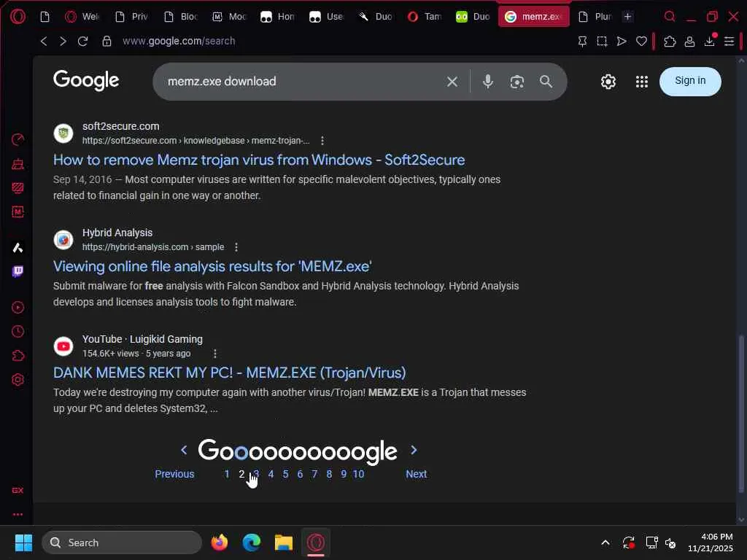
Task: Click the Google logo
Action: pyautogui.click(x=86, y=80)
